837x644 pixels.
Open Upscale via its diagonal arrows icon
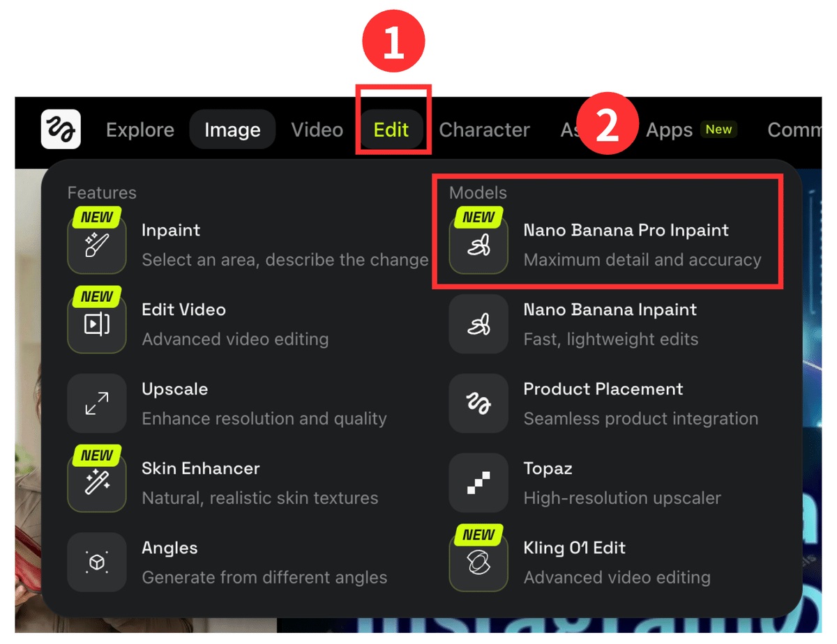(x=96, y=403)
